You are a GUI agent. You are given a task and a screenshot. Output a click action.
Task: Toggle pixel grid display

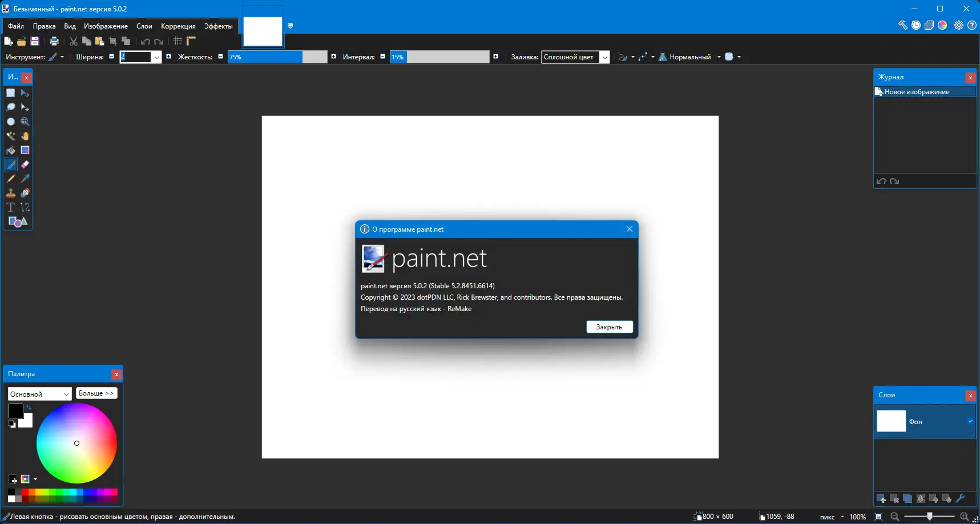click(178, 41)
